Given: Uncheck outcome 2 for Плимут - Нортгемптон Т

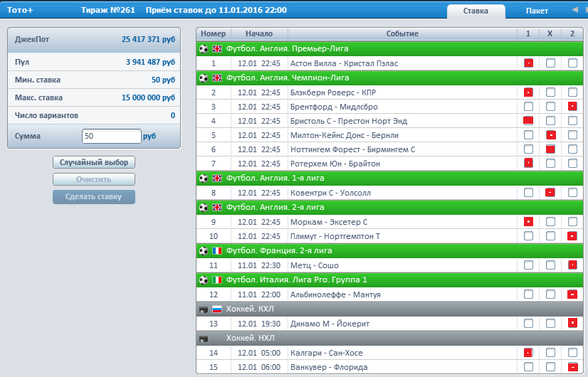Looking at the screenshot, I should tap(572, 236).
